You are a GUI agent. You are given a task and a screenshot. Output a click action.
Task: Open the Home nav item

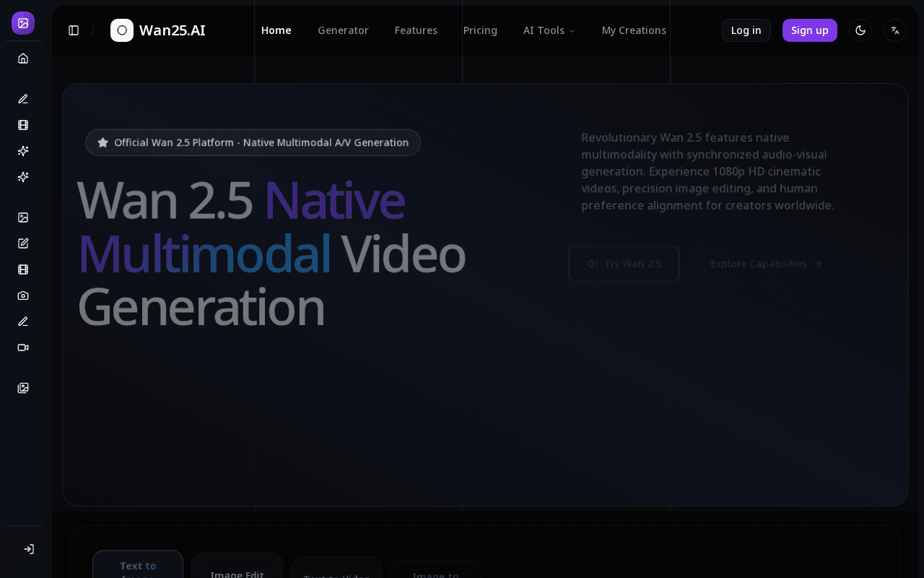pyautogui.click(x=276, y=30)
